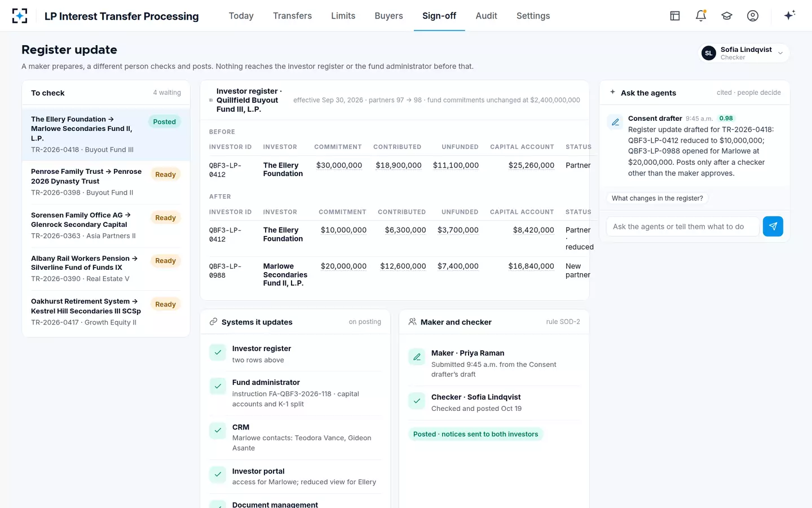Click the rule SOD-2 label
812x508 pixels.
pyautogui.click(x=563, y=322)
